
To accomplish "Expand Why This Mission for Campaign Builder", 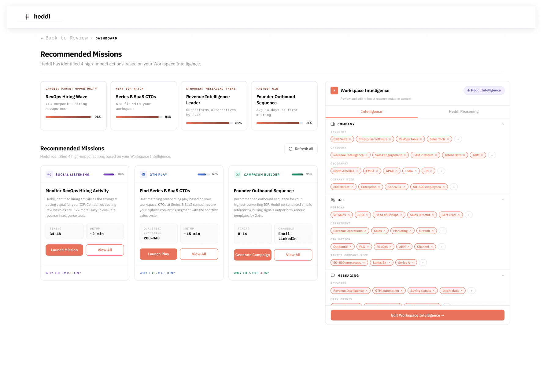I will (252, 273).
